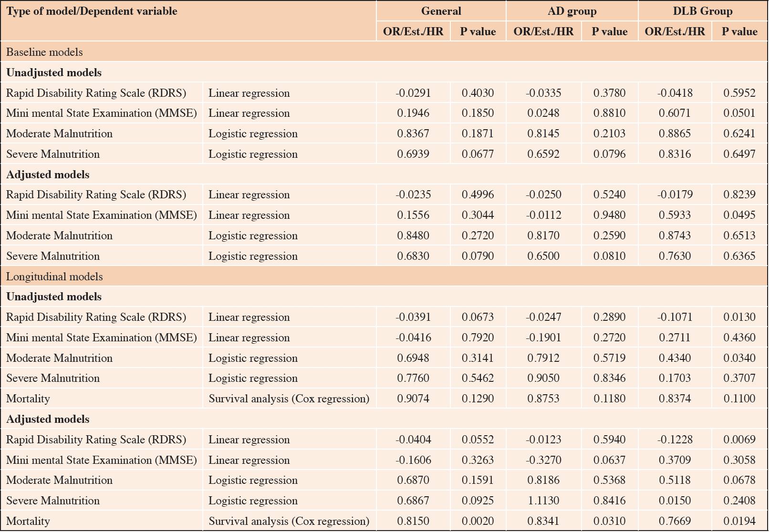The width and height of the screenshot is (770, 532).
Task: Select the P value 0.0552
Action: pos(478,440)
